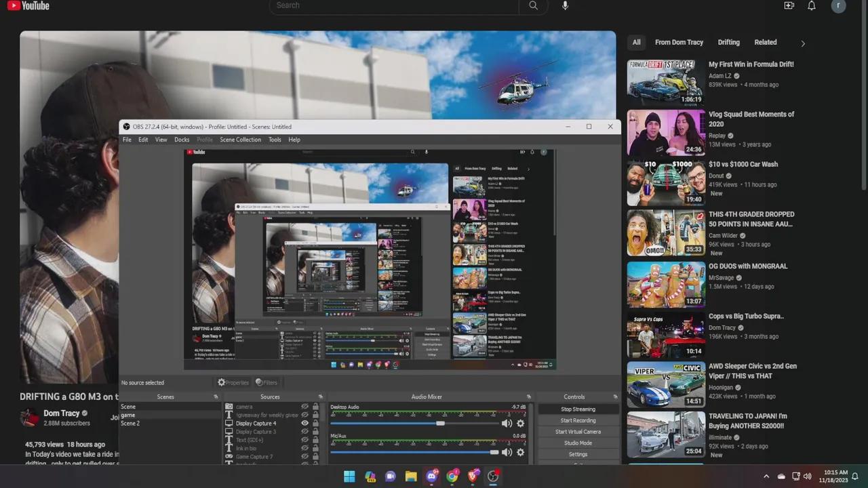Open the Scenes dock options icon
868x488 pixels.
216,397
